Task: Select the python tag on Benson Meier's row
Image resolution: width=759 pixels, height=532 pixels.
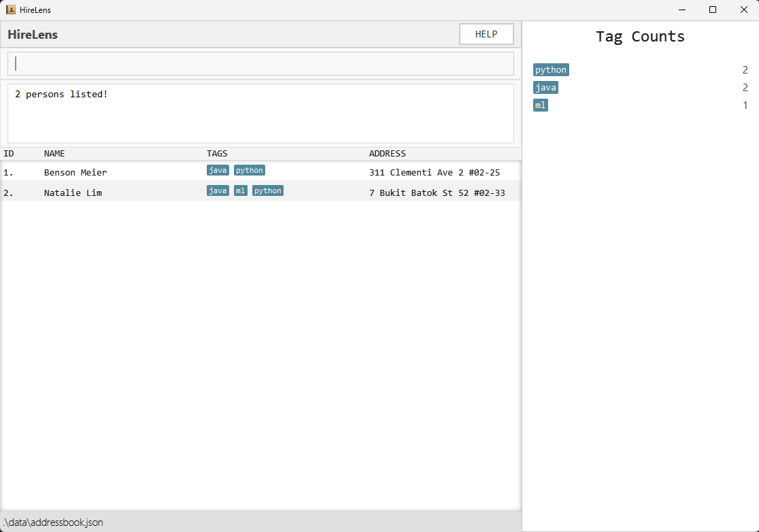Action: (x=249, y=170)
